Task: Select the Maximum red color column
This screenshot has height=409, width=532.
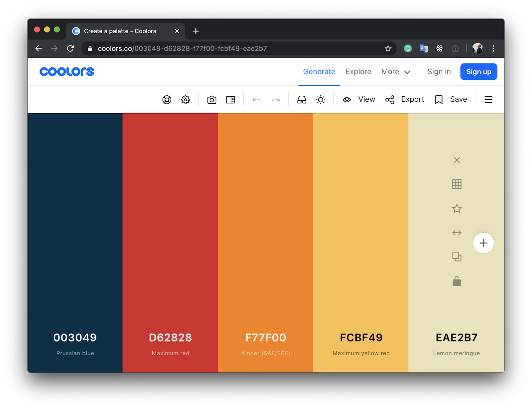Action: (170, 243)
